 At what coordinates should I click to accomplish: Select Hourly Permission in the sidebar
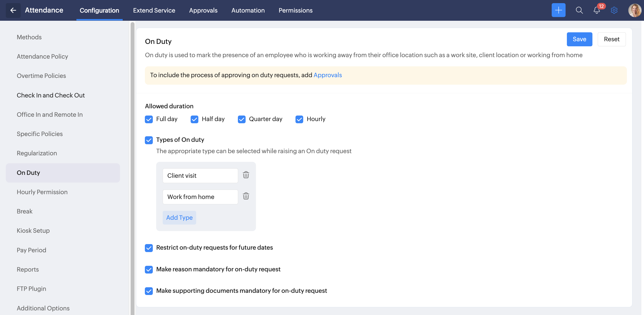coord(42,192)
